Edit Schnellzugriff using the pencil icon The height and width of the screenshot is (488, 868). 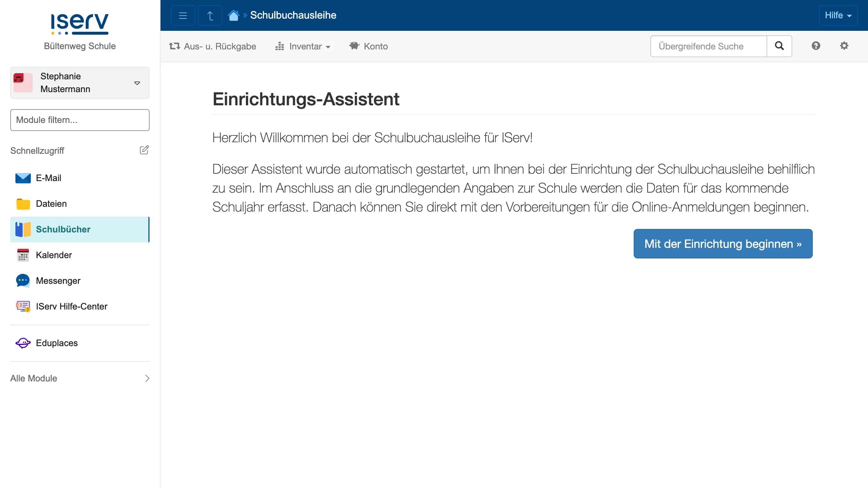coord(144,150)
